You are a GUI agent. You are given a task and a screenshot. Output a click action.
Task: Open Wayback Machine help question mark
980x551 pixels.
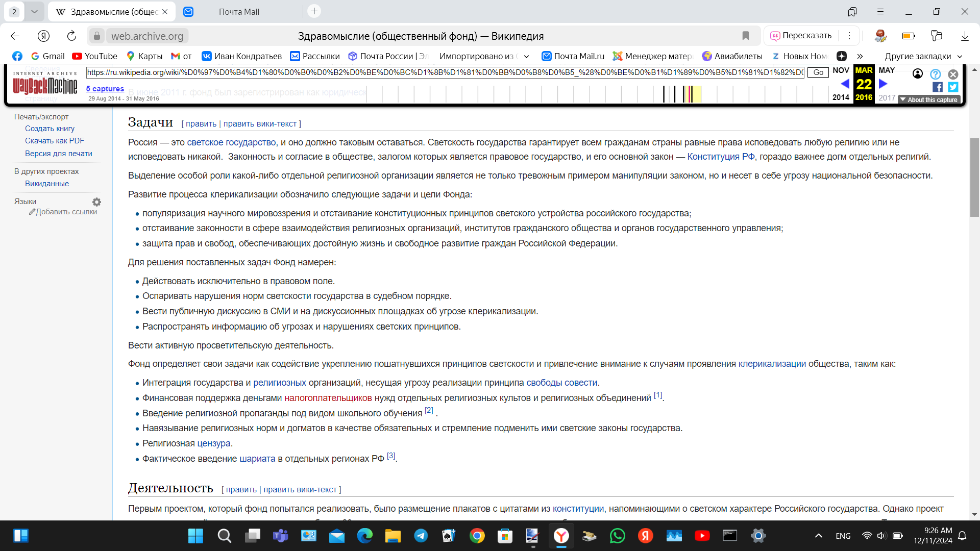pos(935,74)
